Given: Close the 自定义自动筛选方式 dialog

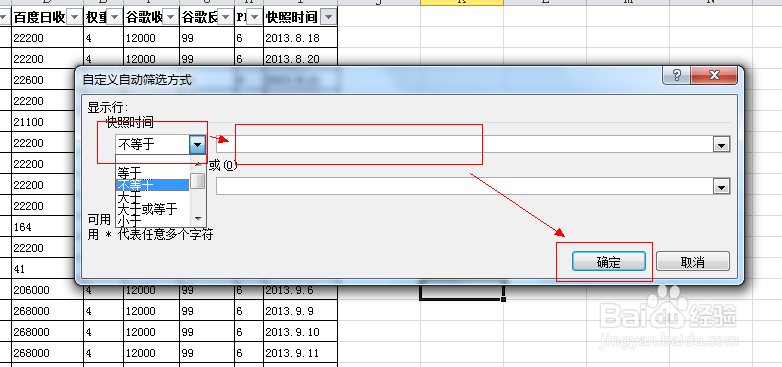Looking at the screenshot, I should [x=714, y=75].
